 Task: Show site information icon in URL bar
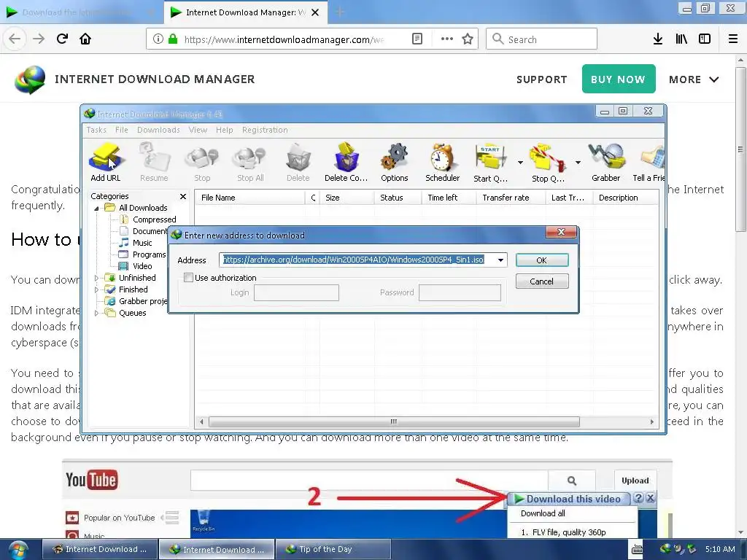158,39
